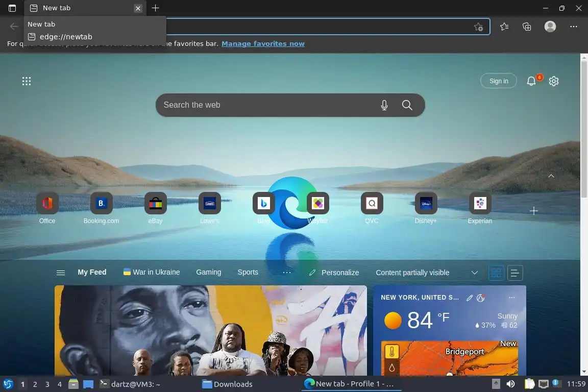Click the Sign in button
588x392 pixels.
click(x=499, y=81)
